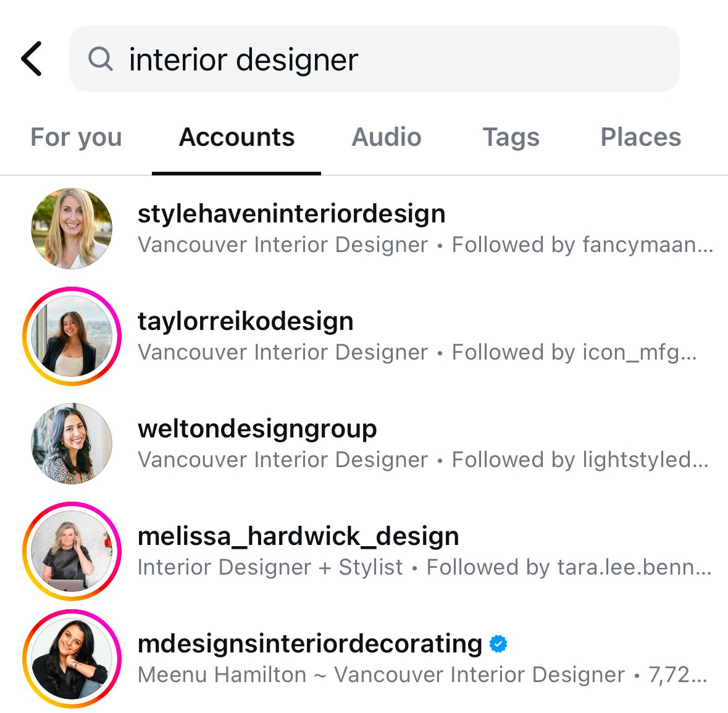This screenshot has height=713, width=728.
Task: Open the melissa_hardwick_design account
Action: click(298, 536)
